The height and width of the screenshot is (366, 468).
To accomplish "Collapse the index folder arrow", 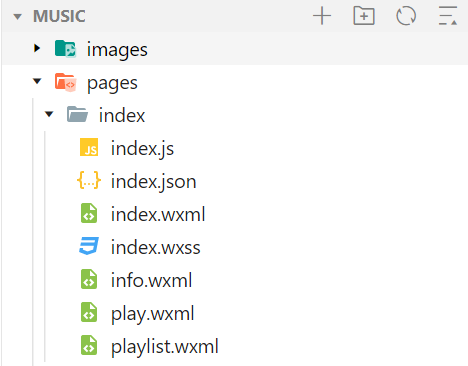I will [49, 114].
